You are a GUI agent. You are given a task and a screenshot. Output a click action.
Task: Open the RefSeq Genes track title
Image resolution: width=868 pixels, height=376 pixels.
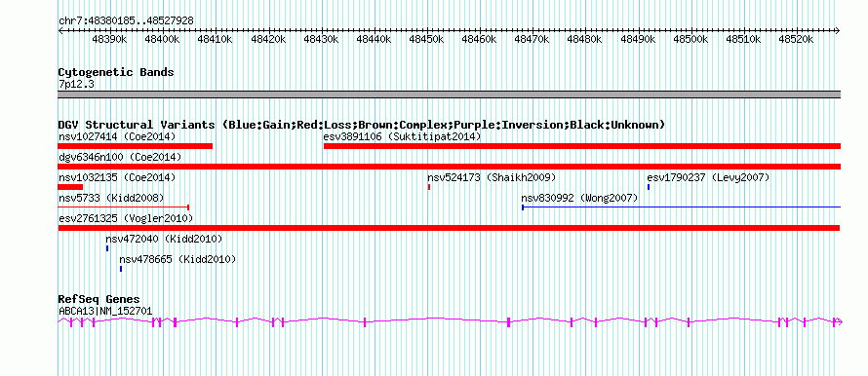[x=99, y=300]
